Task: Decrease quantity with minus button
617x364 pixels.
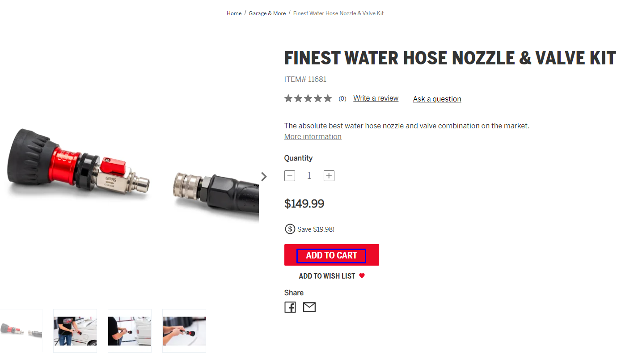Action: (x=290, y=176)
